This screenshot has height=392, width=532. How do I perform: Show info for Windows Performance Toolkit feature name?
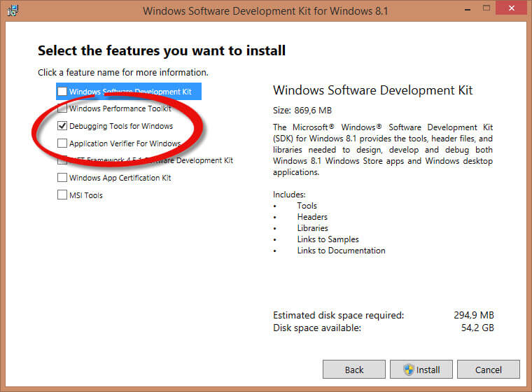tap(120, 108)
